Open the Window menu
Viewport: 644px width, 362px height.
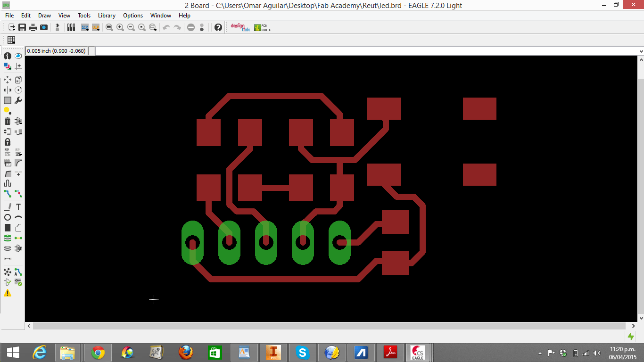[x=161, y=16]
